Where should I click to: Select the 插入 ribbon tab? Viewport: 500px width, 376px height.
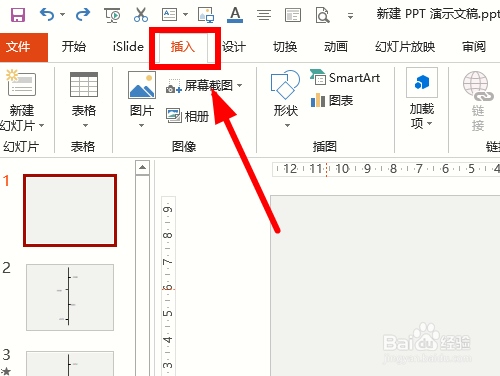(183, 47)
